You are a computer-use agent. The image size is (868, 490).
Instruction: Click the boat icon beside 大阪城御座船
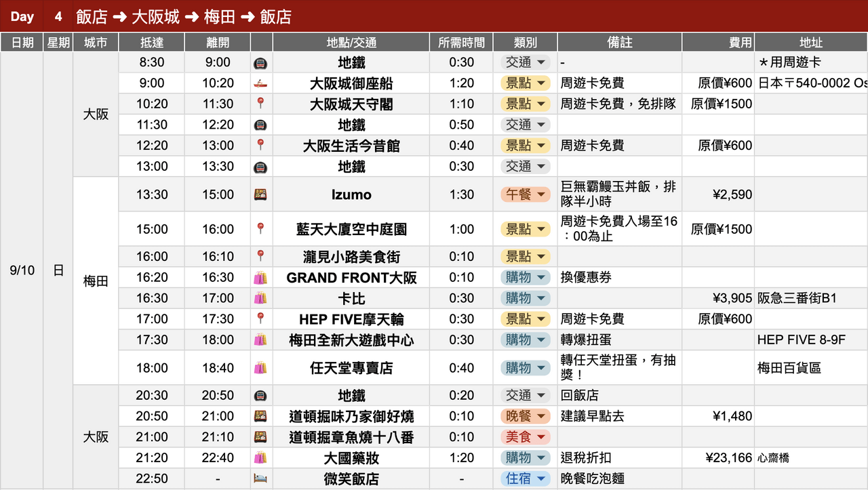260,83
